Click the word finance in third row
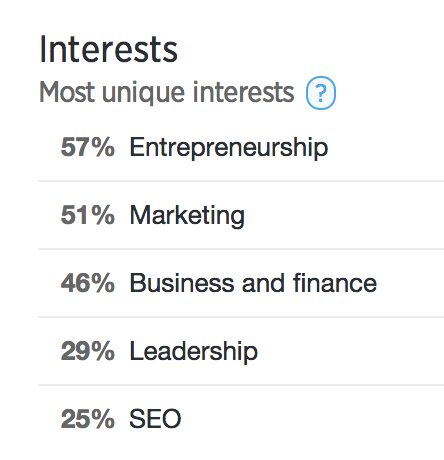This screenshot has width=444, height=460. click(x=335, y=283)
